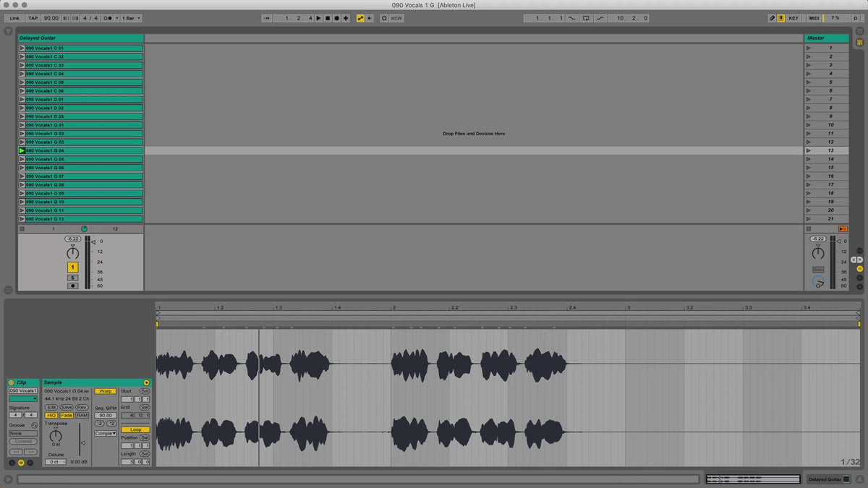Open the Complex warp mode dropdown

(105, 433)
